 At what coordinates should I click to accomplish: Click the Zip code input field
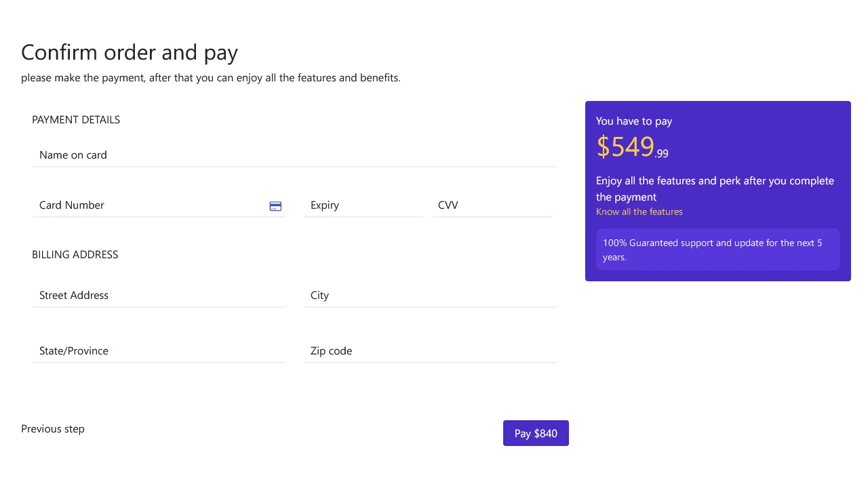pyautogui.click(x=430, y=351)
